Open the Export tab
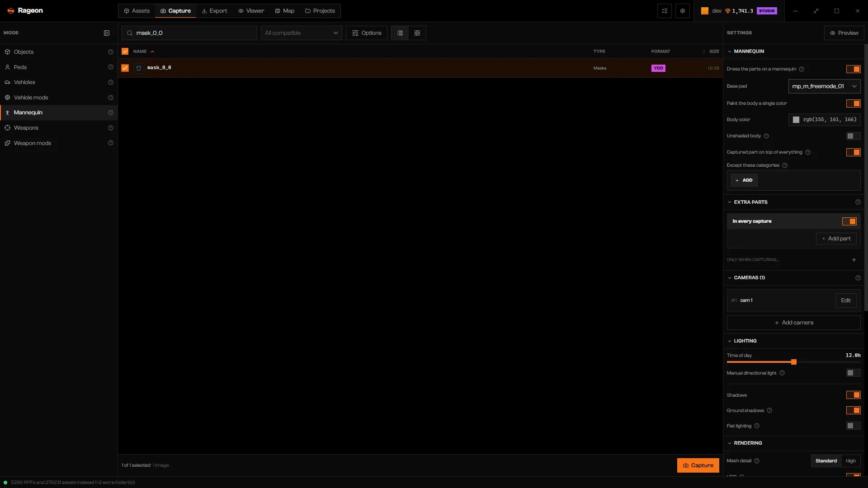 (214, 11)
